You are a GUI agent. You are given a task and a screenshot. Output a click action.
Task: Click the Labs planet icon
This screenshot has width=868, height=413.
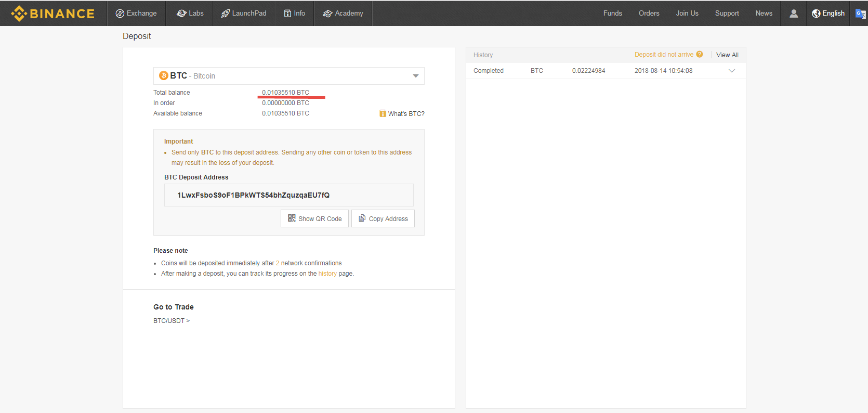[x=181, y=14]
